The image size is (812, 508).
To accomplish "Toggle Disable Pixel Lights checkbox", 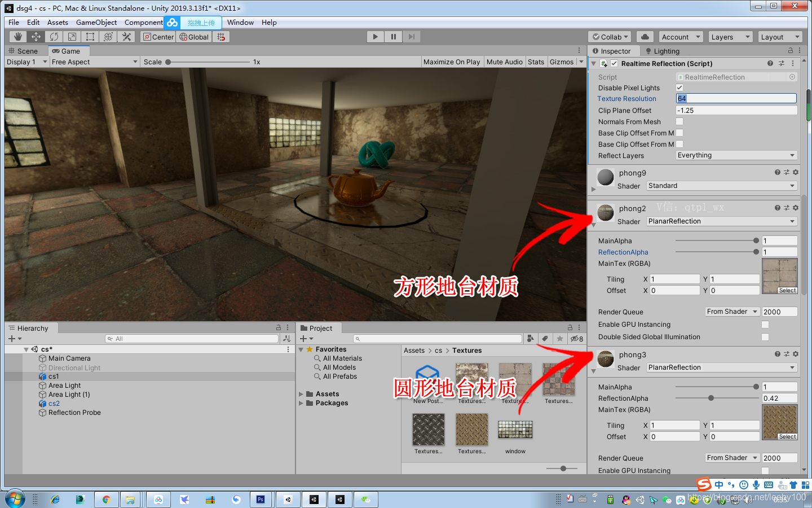I will [679, 87].
